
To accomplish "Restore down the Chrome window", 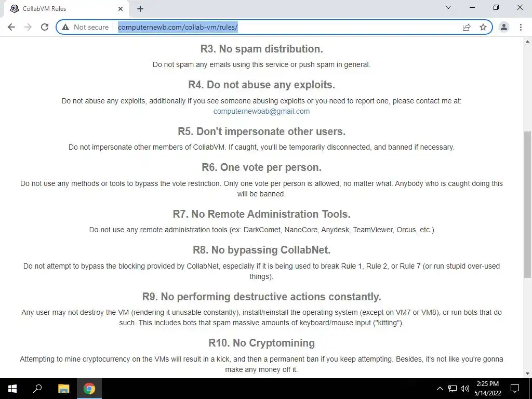I will click(x=496, y=7).
